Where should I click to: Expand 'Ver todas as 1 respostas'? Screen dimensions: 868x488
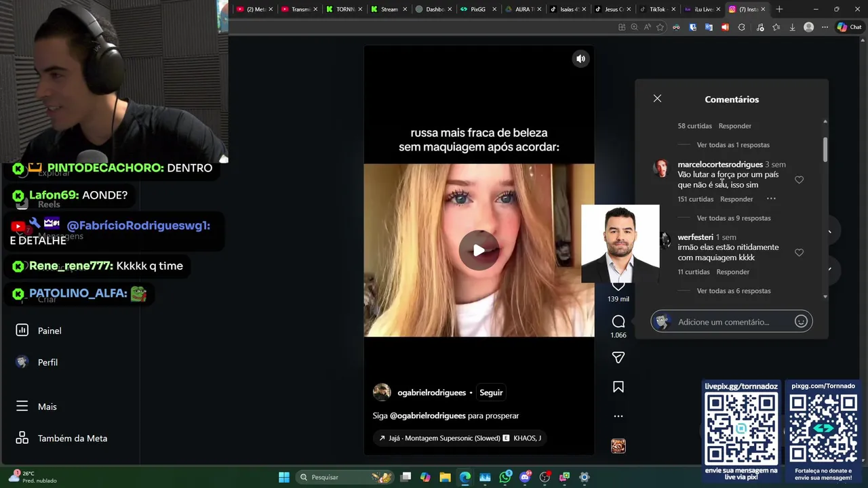[x=733, y=145]
